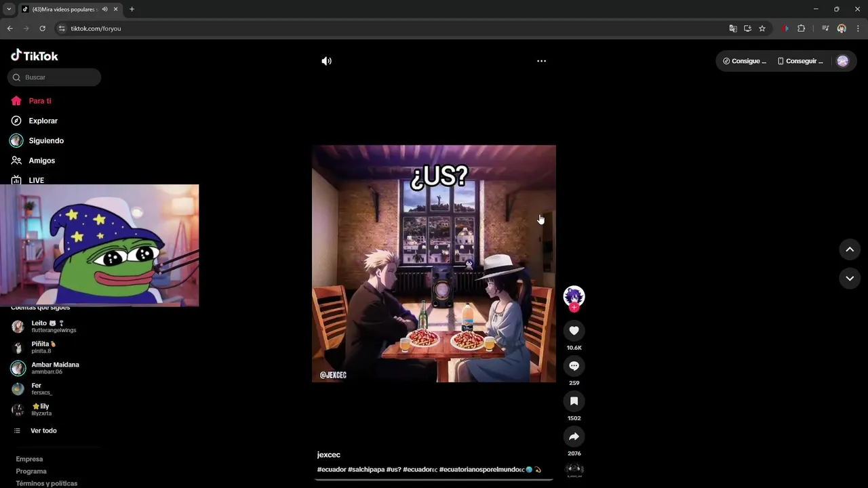868x488 pixels.
Task: Open the media control music icon
Action: (825, 28)
